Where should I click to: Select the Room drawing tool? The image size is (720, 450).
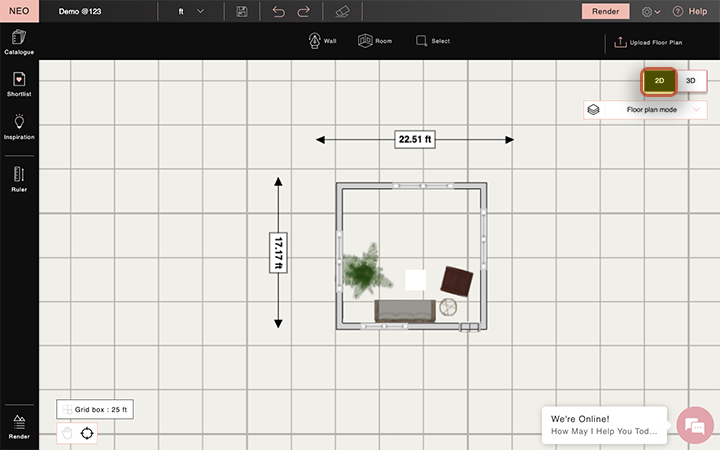375,41
